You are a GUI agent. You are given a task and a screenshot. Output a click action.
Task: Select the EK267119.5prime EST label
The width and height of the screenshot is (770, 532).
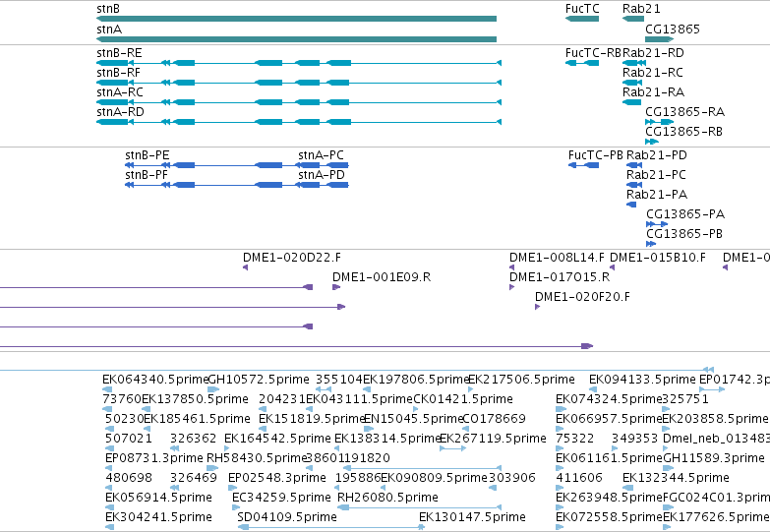(x=493, y=439)
